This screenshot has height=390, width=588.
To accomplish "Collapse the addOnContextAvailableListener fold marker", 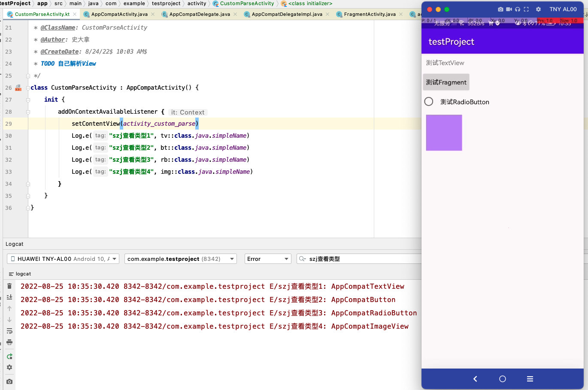I will [28, 112].
